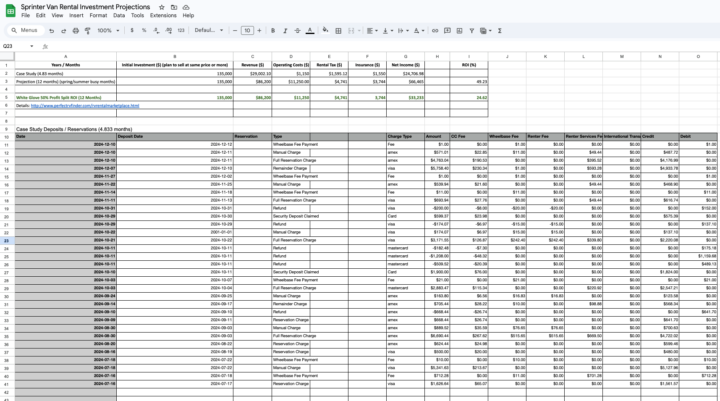Select the Paint format tool

[85, 30]
